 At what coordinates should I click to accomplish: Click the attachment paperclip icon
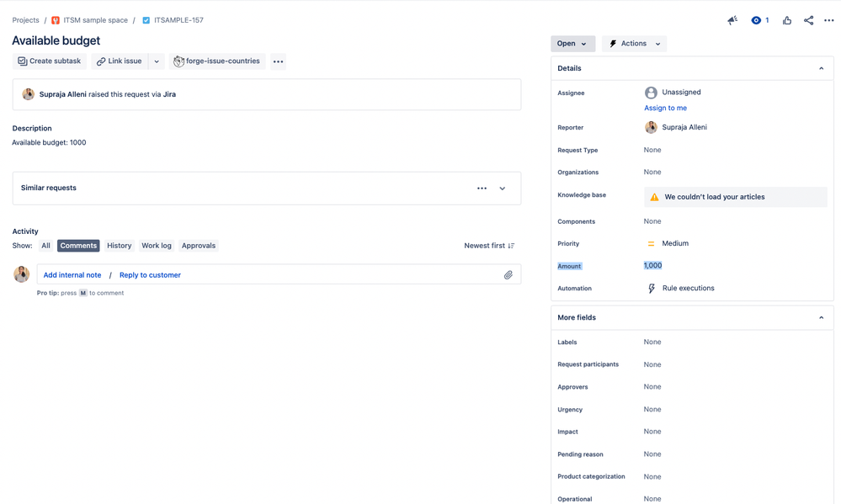pyautogui.click(x=508, y=275)
